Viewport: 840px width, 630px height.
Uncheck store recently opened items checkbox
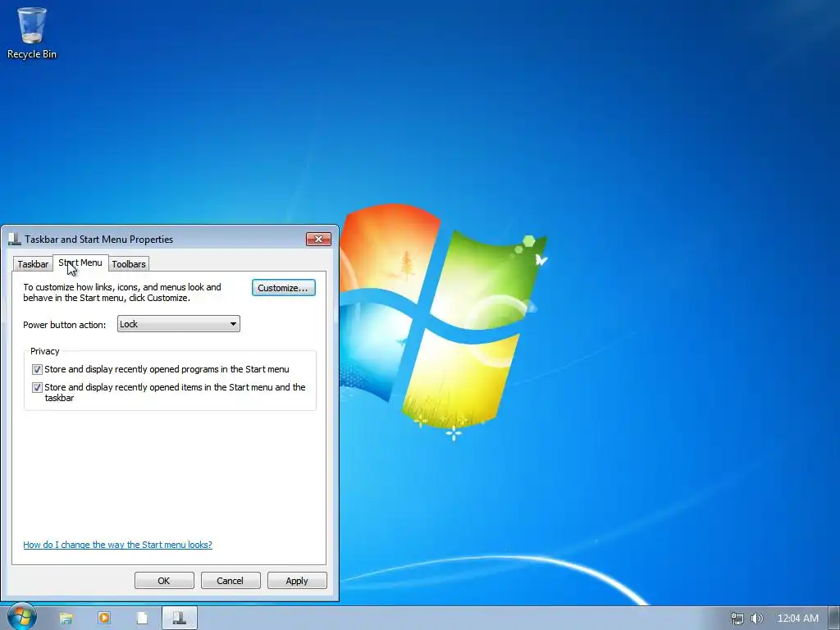pos(37,387)
